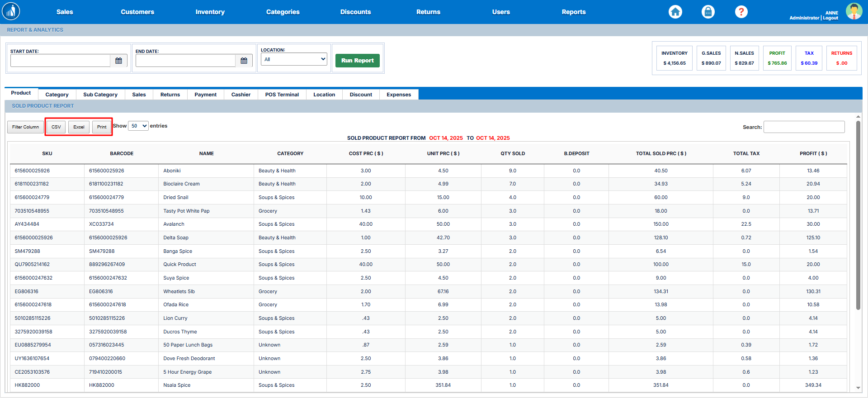Click the vertical scrollbar of the table

click(x=858, y=215)
